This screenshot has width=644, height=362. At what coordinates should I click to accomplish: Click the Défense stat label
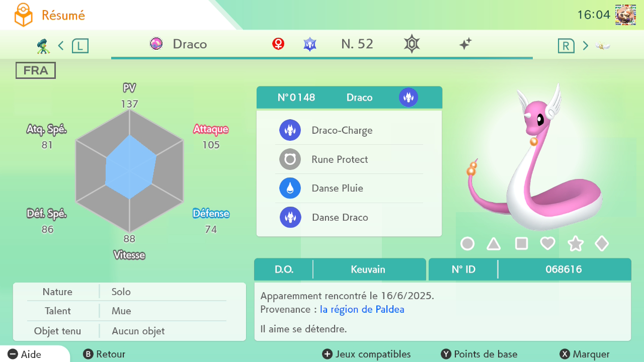(x=211, y=214)
